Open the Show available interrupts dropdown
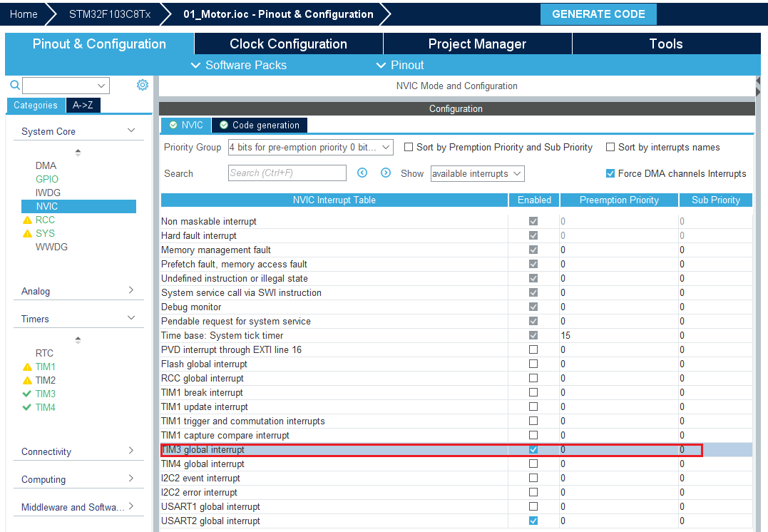The width and height of the screenshot is (768, 532). pyautogui.click(x=477, y=173)
